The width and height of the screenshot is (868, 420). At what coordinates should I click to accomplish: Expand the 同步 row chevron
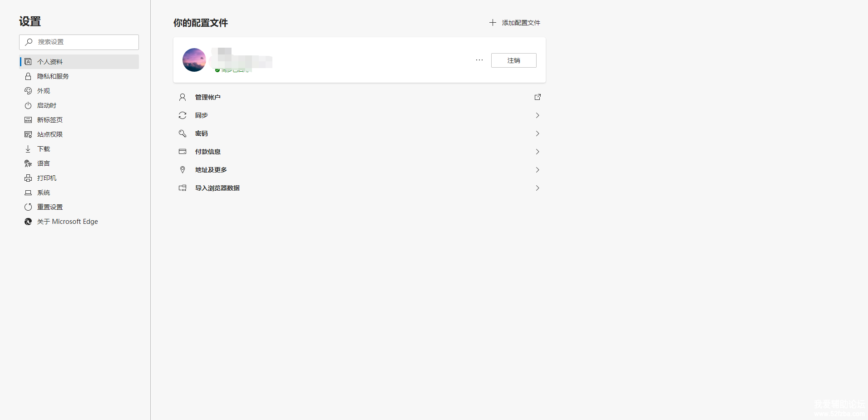coord(538,115)
